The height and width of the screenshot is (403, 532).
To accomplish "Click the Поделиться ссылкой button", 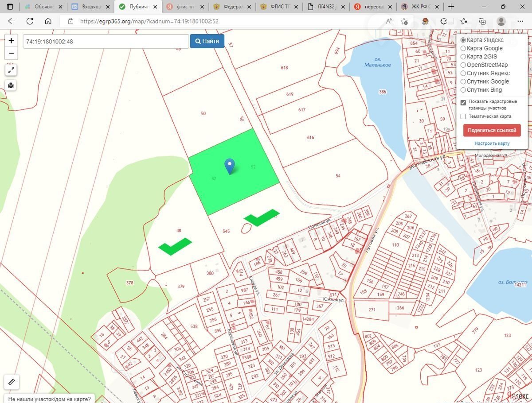I will (492, 130).
